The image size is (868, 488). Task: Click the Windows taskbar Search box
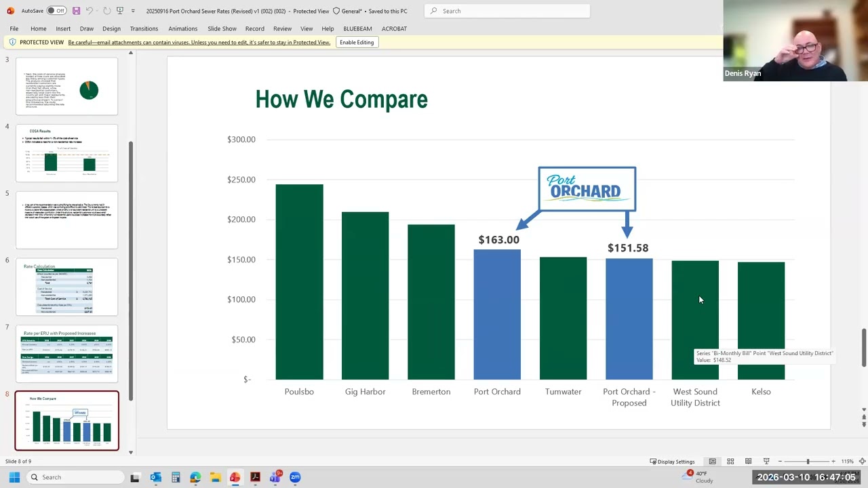coord(75,477)
